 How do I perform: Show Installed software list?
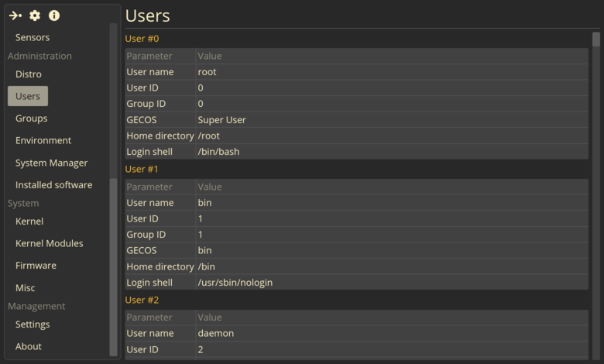tap(54, 185)
